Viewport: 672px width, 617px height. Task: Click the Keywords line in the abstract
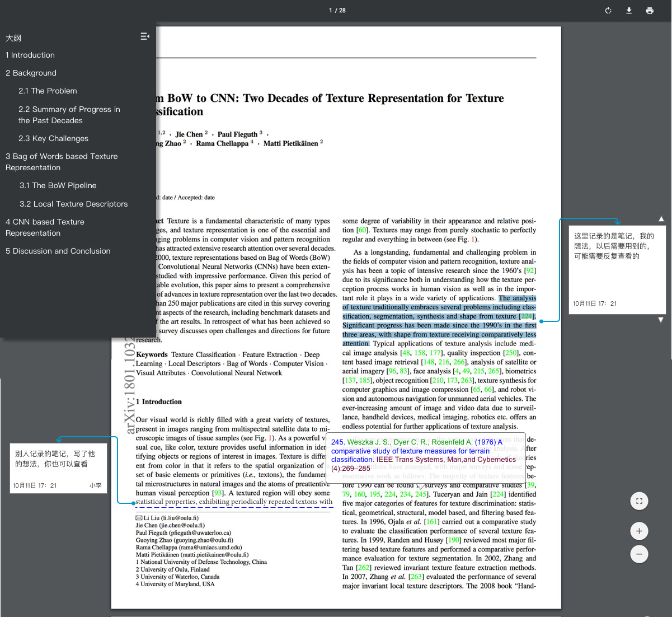[232, 364]
